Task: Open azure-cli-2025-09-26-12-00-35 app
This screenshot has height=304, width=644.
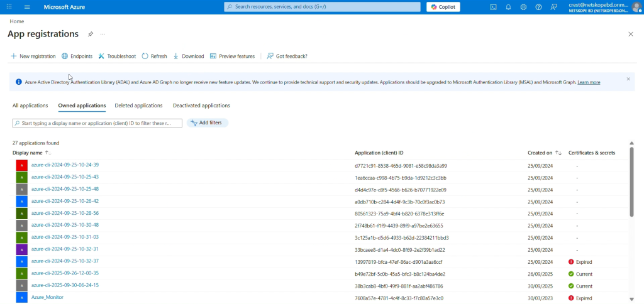Action: tap(65, 273)
